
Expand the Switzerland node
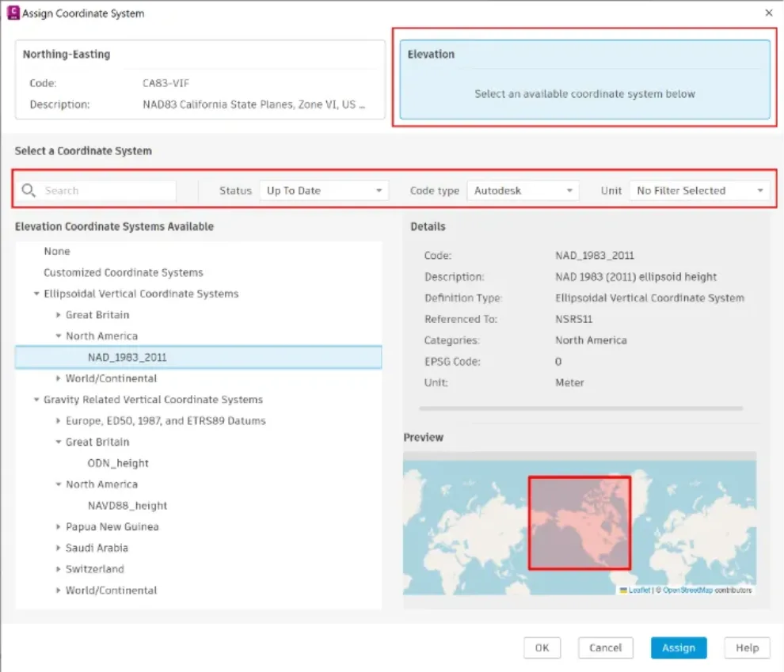click(59, 569)
